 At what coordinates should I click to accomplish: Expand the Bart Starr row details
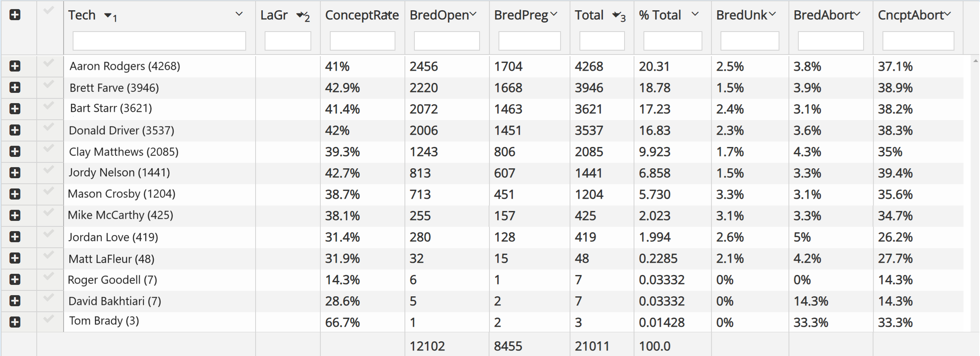pos(15,109)
